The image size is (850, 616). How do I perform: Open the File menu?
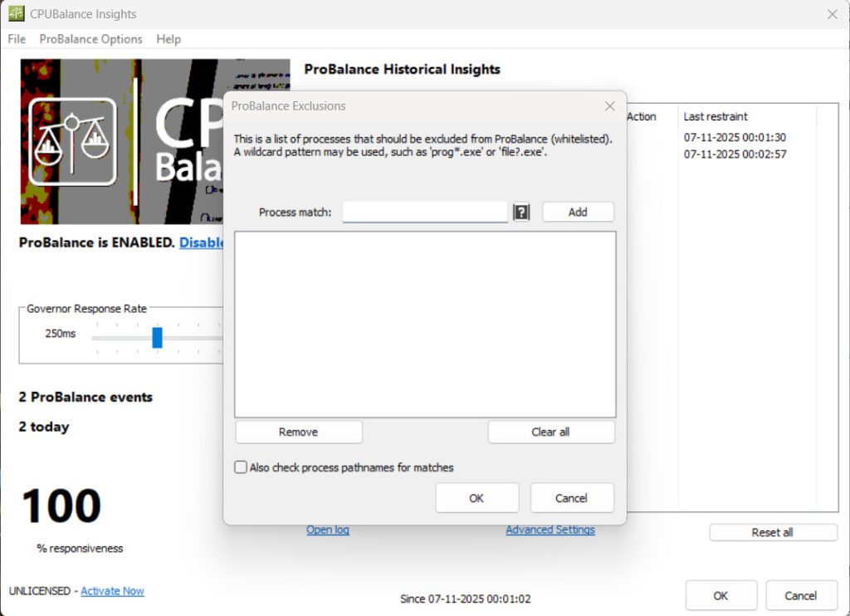(17, 39)
